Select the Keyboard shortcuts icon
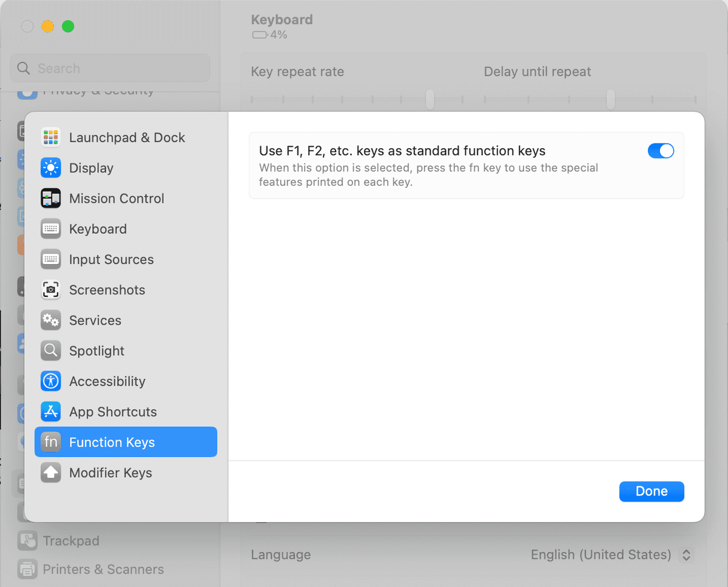Image resolution: width=728 pixels, height=587 pixels. (x=50, y=229)
